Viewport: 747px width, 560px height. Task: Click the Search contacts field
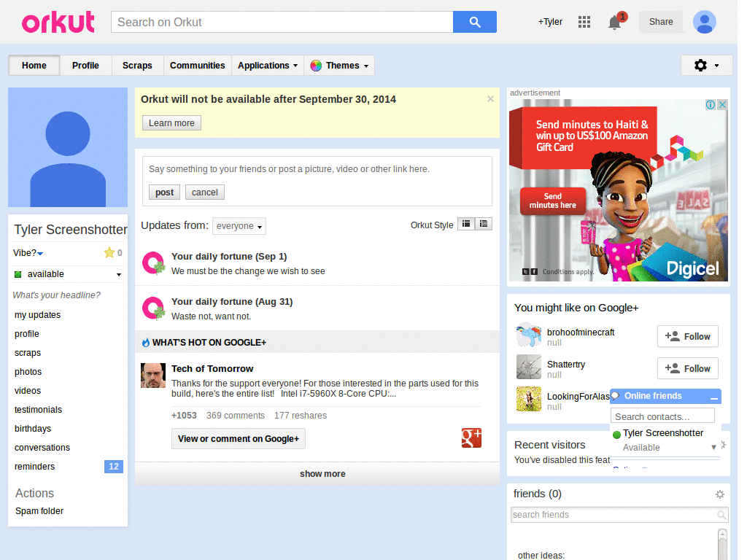[x=662, y=416]
